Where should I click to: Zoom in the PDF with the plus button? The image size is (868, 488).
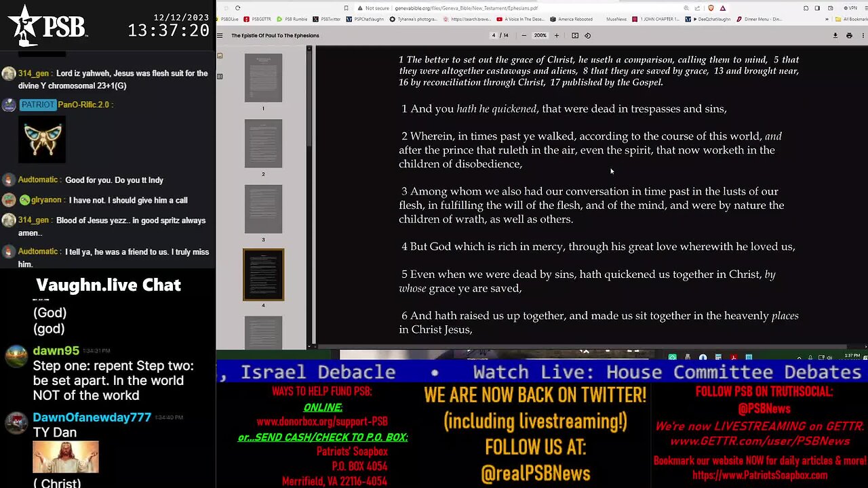tap(557, 35)
